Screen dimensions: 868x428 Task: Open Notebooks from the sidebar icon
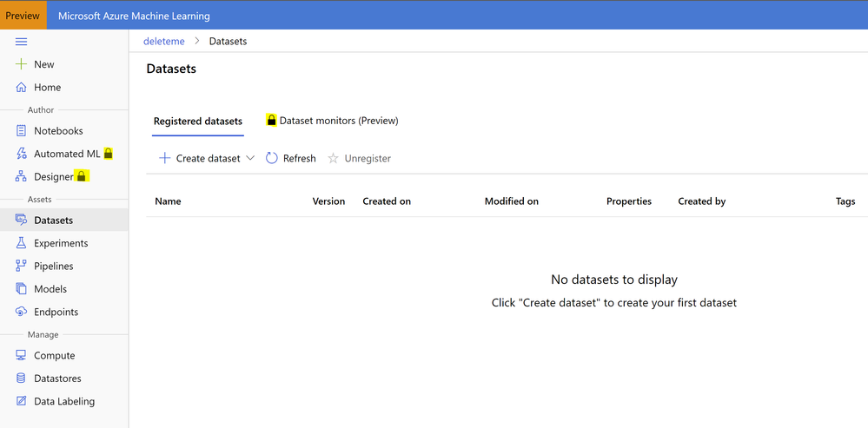pyautogui.click(x=22, y=131)
